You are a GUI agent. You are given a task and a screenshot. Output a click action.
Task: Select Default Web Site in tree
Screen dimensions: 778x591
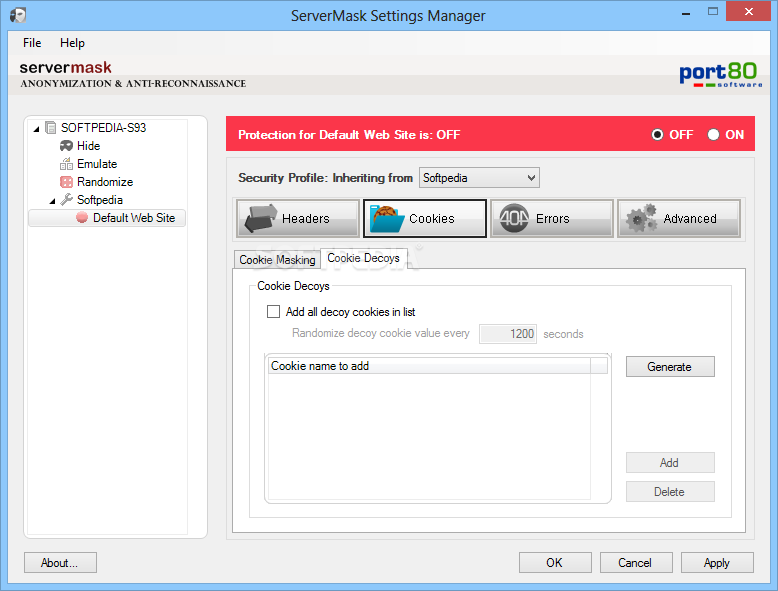pyautogui.click(x=133, y=218)
